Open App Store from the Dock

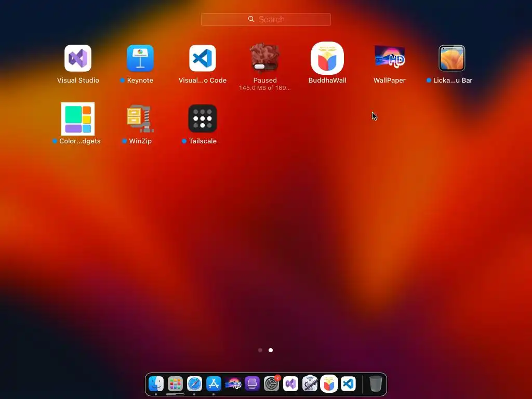click(x=214, y=384)
